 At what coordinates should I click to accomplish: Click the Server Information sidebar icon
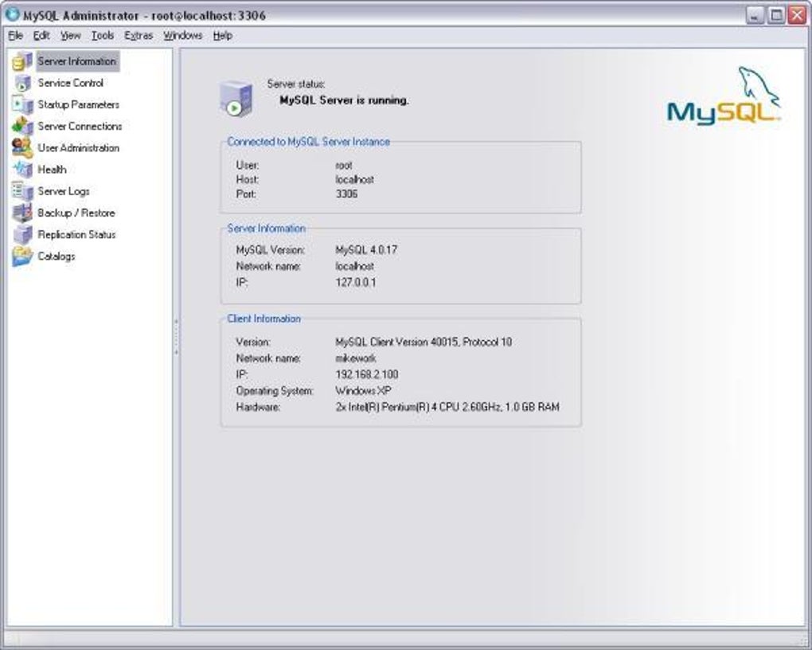(22, 61)
